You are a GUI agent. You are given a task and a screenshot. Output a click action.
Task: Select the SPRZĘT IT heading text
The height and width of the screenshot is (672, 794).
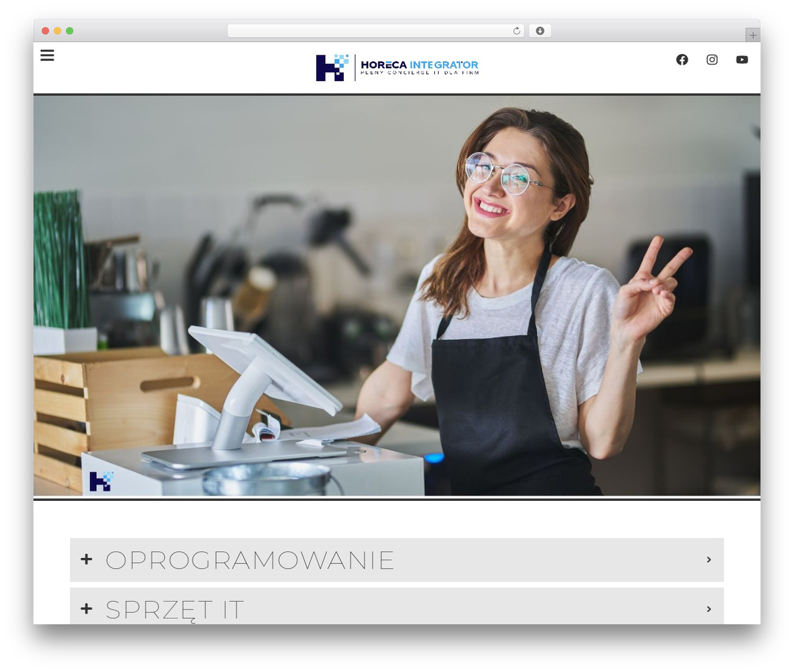[174, 610]
